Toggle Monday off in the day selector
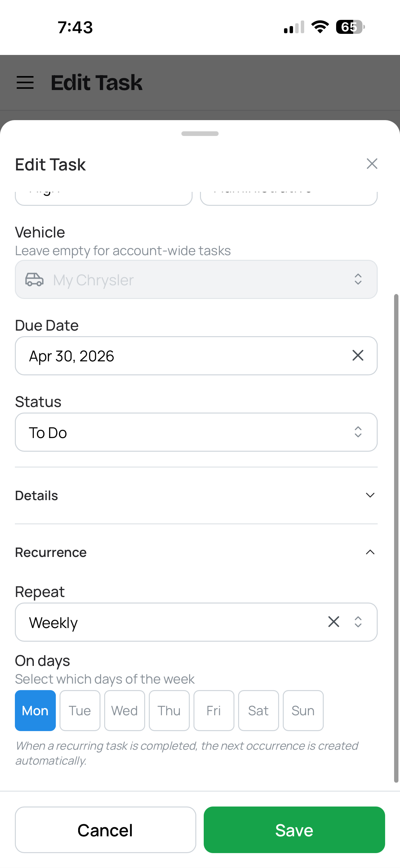 [x=35, y=710]
